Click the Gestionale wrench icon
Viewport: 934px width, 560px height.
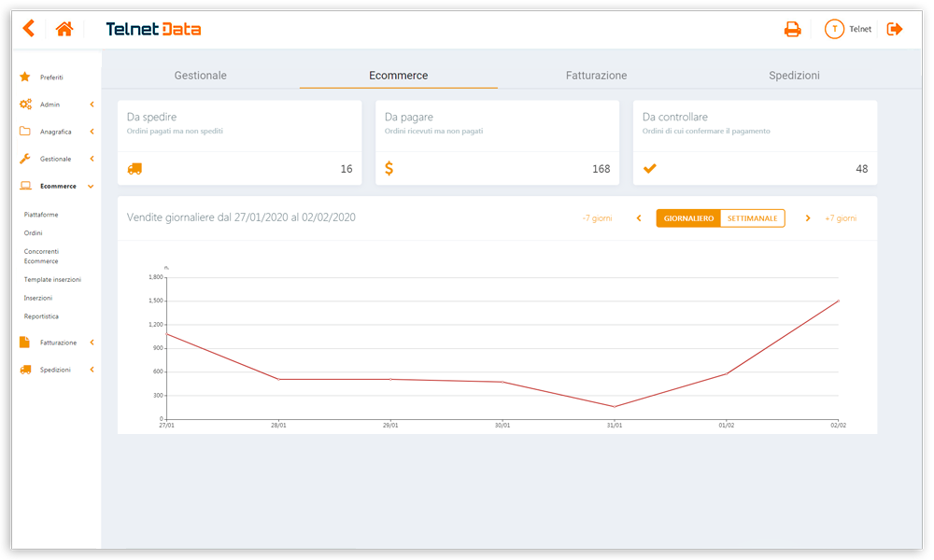point(25,159)
